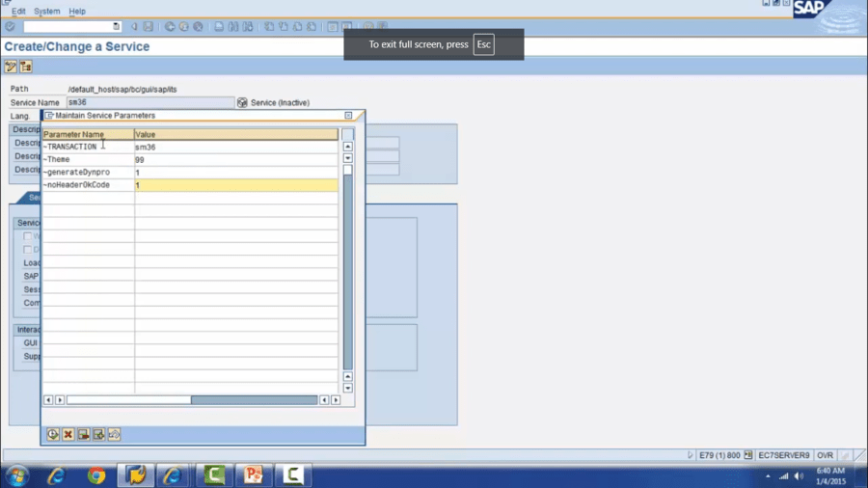The height and width of the screenshot is (488, 868).
Task: Click the green checkmark Enter icon in toolbar
Action: [10, 27]
